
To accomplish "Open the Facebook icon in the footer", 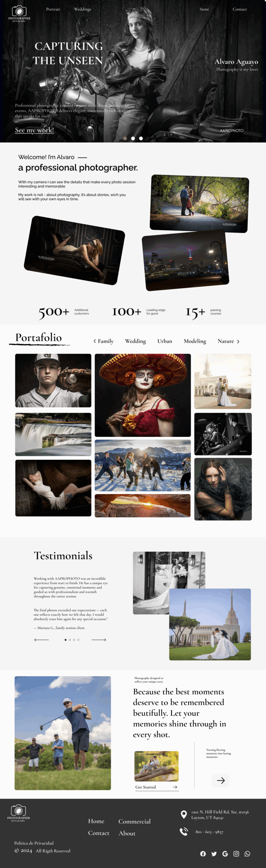I will click(x=203, y=854).
